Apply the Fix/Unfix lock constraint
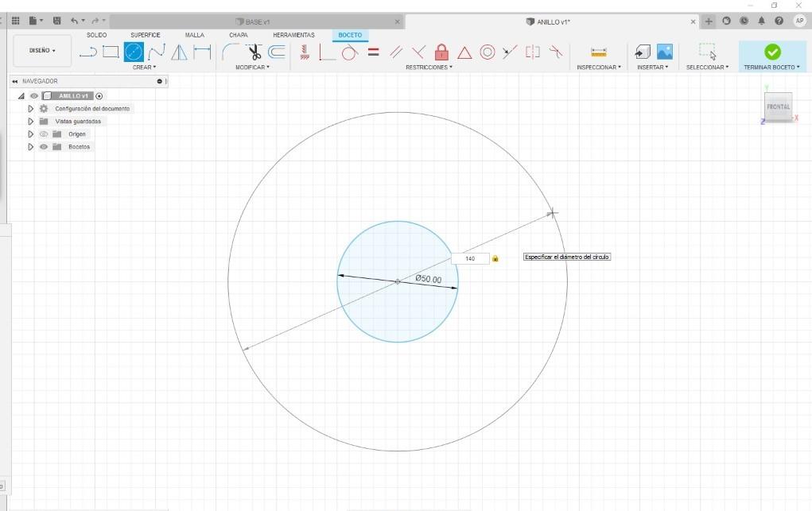The height and width of the screenshot is (511, 812). point(441,52)
